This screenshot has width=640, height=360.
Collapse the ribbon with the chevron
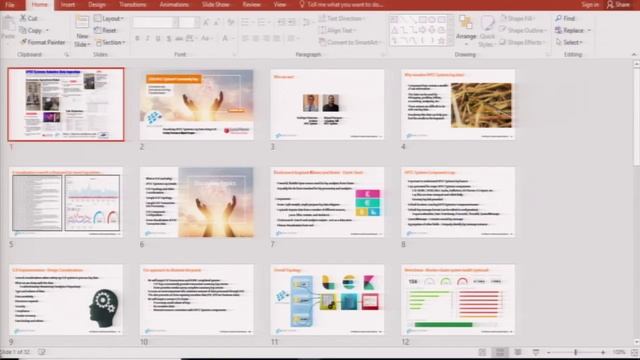[634, 54]
